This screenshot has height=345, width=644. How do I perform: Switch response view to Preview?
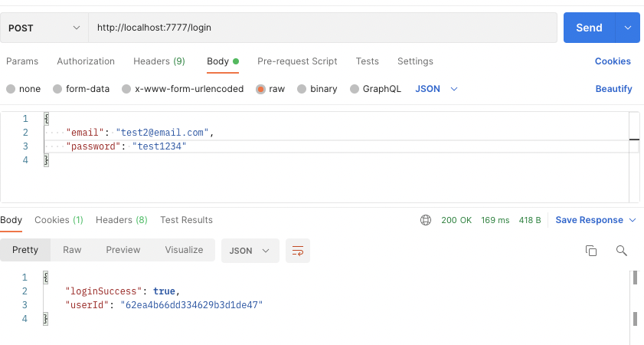click(x=123, y=250)
